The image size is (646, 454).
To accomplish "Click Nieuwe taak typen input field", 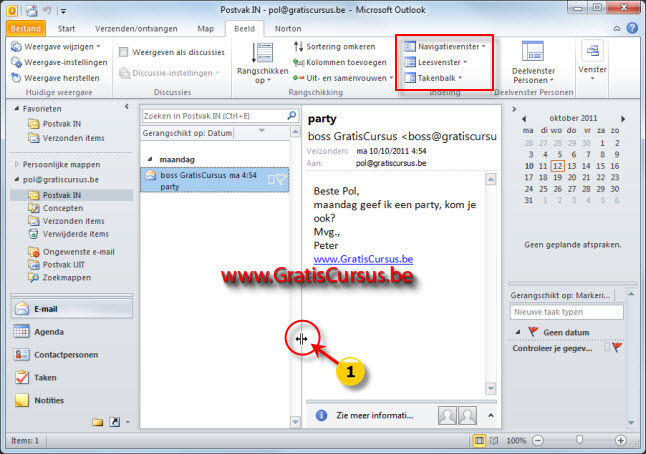I will pos(566,312).
